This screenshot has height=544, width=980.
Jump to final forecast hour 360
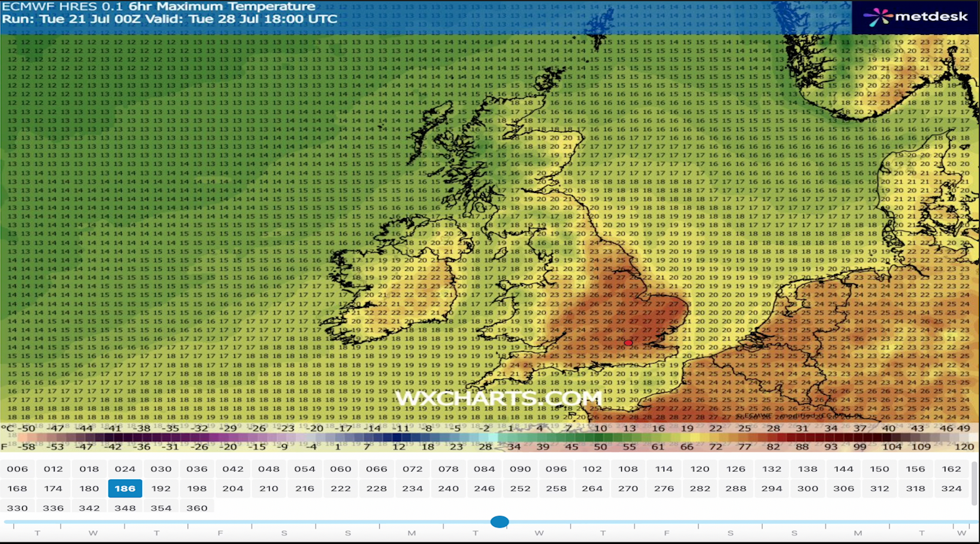[197, 508]
